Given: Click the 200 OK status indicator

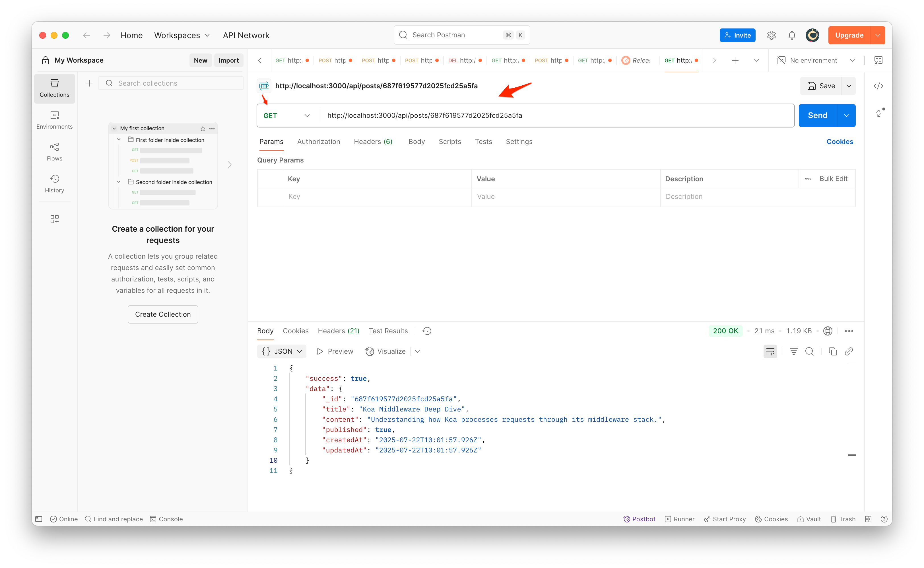Looking at the screenshot, I should 725,331.
